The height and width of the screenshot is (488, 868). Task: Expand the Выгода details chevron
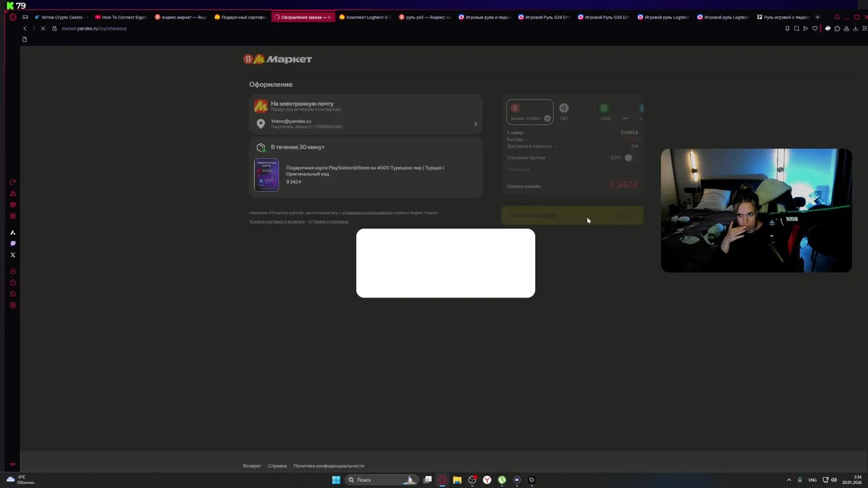click(x=526, y=140)
